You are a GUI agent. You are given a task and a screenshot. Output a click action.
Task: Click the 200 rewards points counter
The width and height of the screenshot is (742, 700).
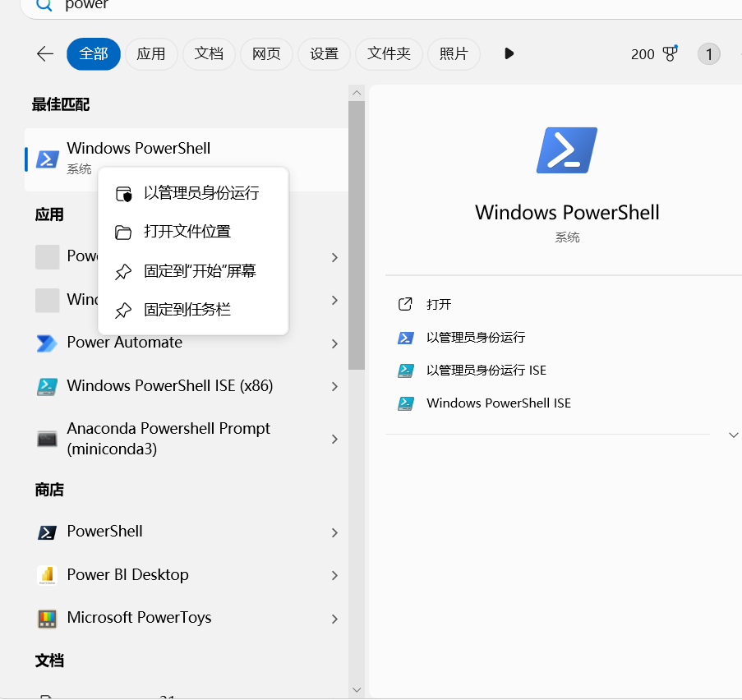pos(642,54)
